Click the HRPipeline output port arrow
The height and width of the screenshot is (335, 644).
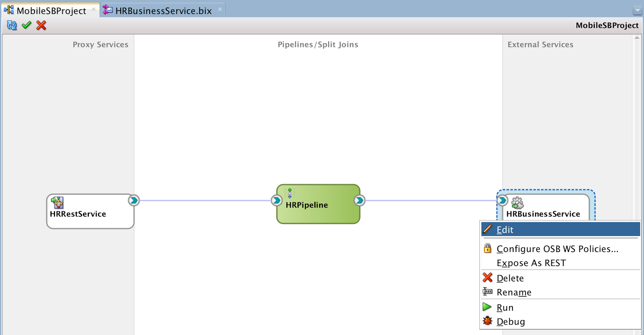[359, 200]
